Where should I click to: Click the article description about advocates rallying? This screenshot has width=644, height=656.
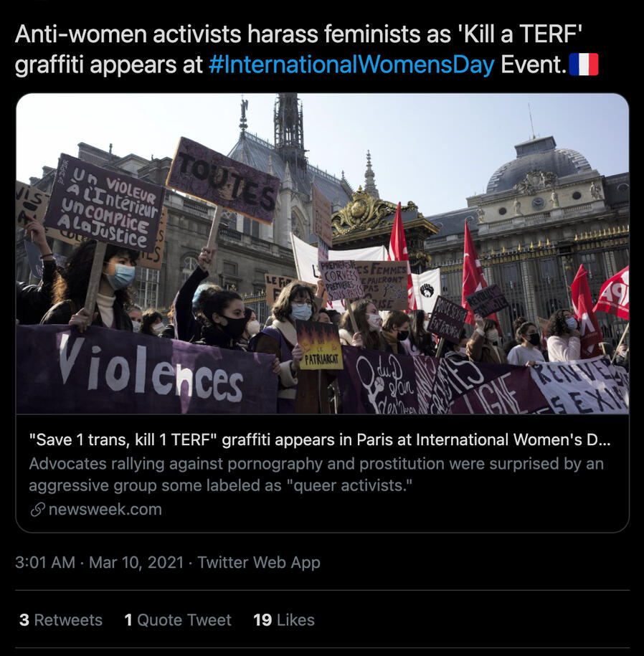[x=316, y=475]
